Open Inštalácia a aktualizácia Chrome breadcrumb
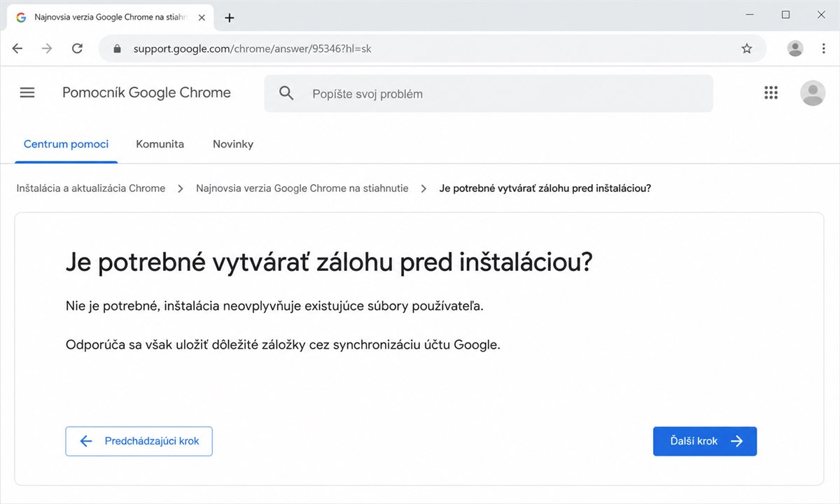This screenshot has width=840, height=504. tap(91, 188)
